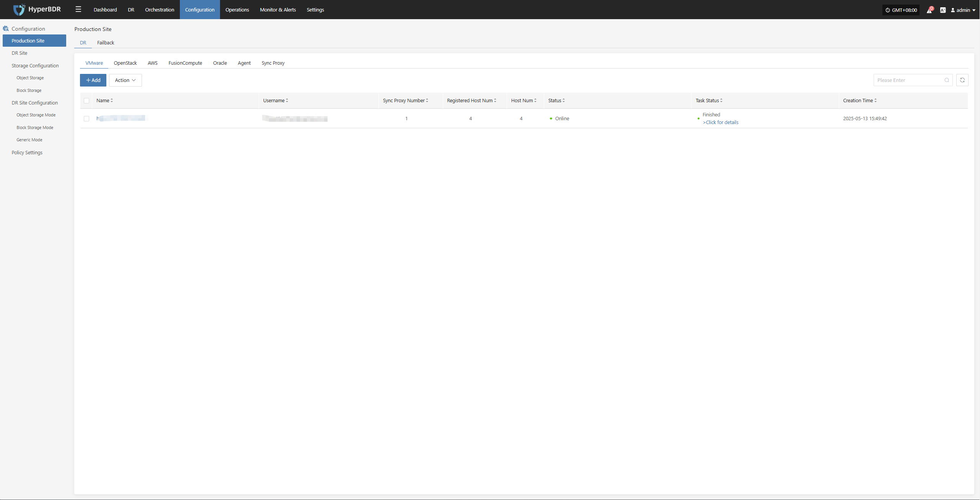Open DR Site in sidebar
980x500 pixels.
[x=20, y=53]
